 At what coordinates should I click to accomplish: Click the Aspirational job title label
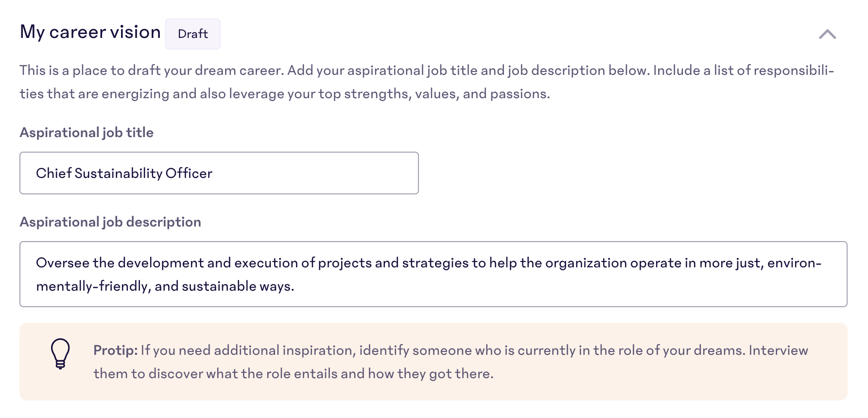(x=87, y=133)
